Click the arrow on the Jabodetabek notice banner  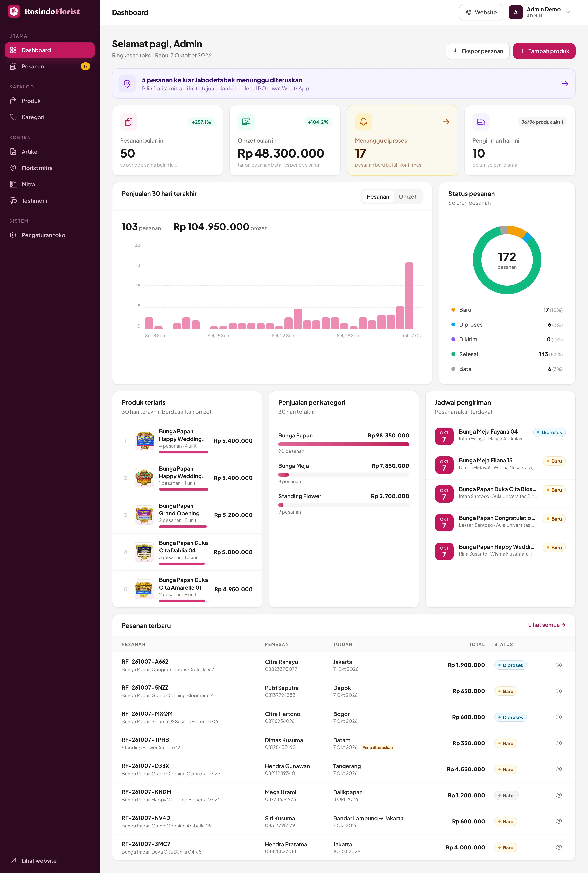(565, 84)
